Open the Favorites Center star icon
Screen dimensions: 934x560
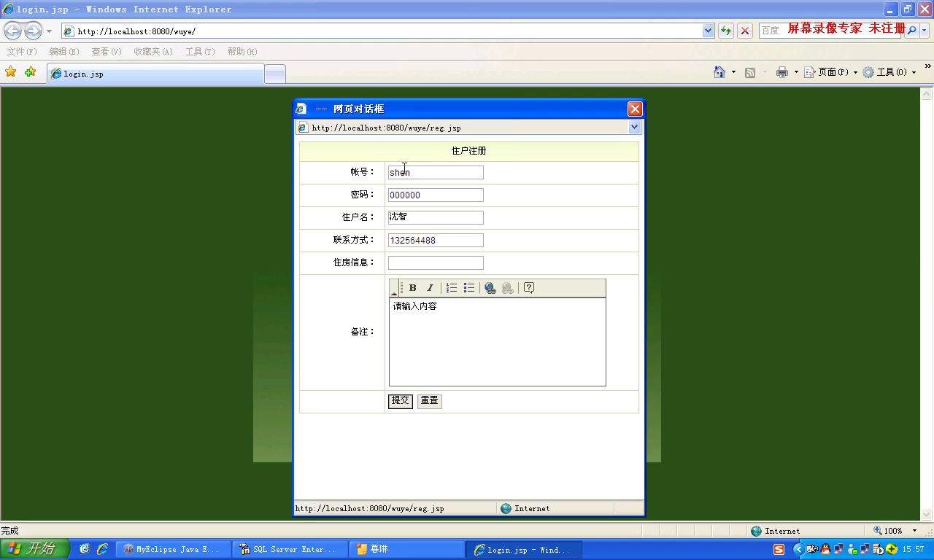click(x=11, y=71)
